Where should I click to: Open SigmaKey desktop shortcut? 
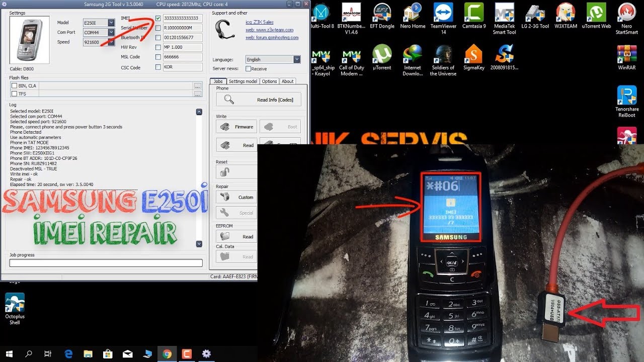pos(473,57)
